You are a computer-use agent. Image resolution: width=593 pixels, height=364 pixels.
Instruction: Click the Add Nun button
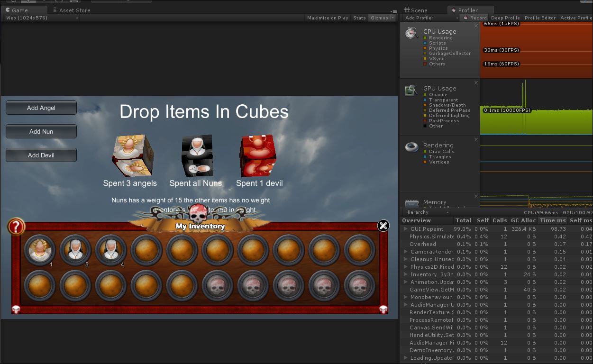click(x=41, y=131)
